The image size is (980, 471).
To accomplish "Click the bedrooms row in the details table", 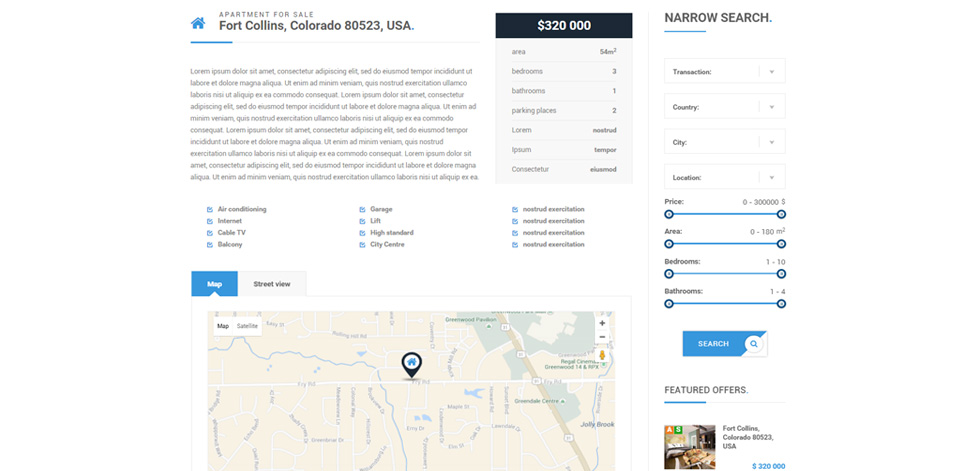I will [564, 71].
